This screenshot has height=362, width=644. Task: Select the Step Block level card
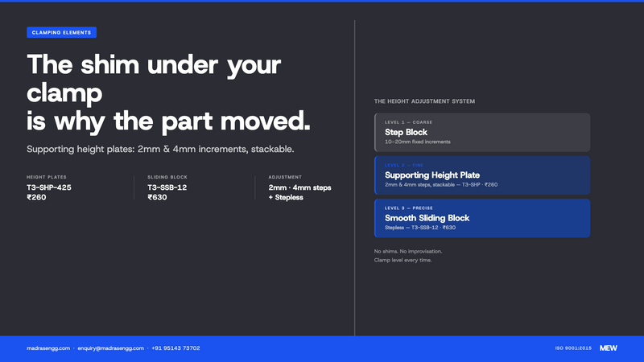point(482,133)
